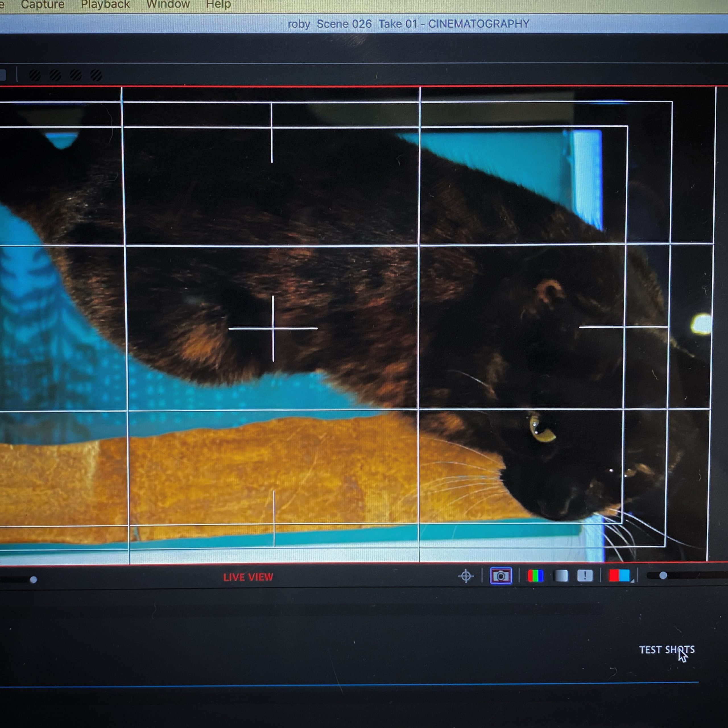Toggle the camera live view button
Image resolution: width=728 pixels, height=728 pixels.
(501, 576)
